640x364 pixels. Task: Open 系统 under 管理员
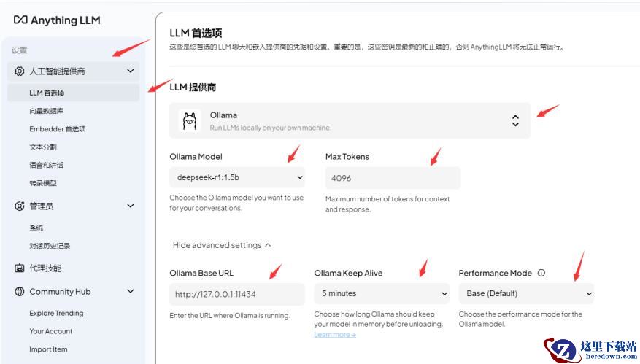[x=36, y=228]
